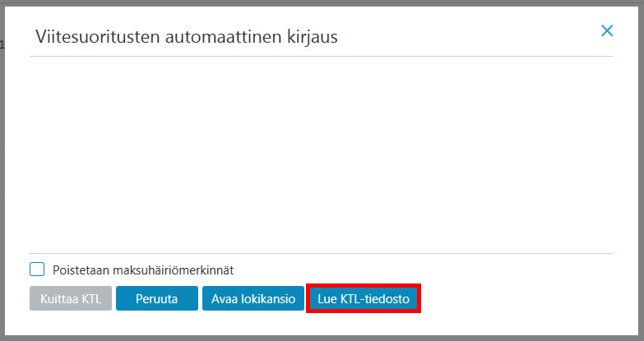
Task: Click the highlighted Lue KTL-tiedosto button
Action: tap(364, 298)
